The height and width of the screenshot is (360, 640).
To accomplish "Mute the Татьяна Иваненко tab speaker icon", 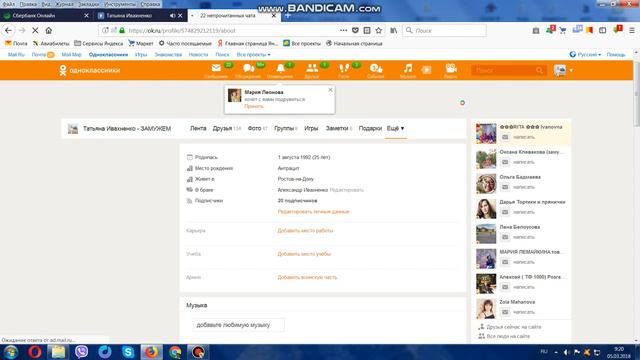I will [x=172, y=16].
